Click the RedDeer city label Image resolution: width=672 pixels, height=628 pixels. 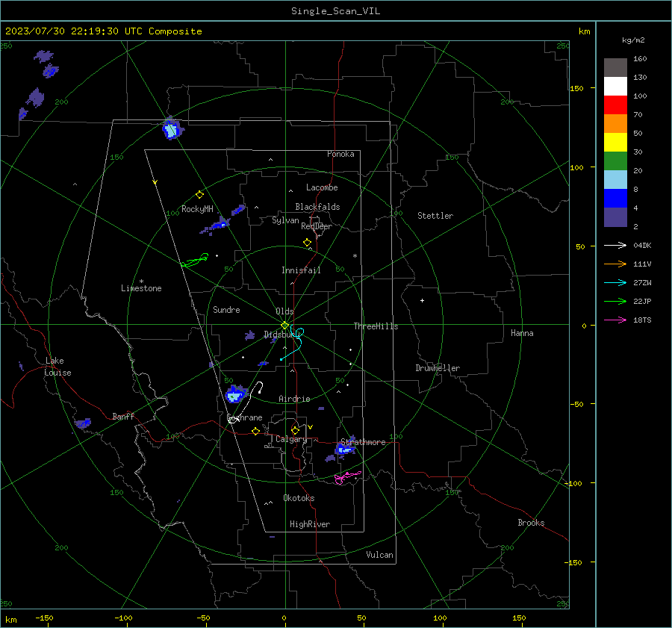[x=317, y=226]
